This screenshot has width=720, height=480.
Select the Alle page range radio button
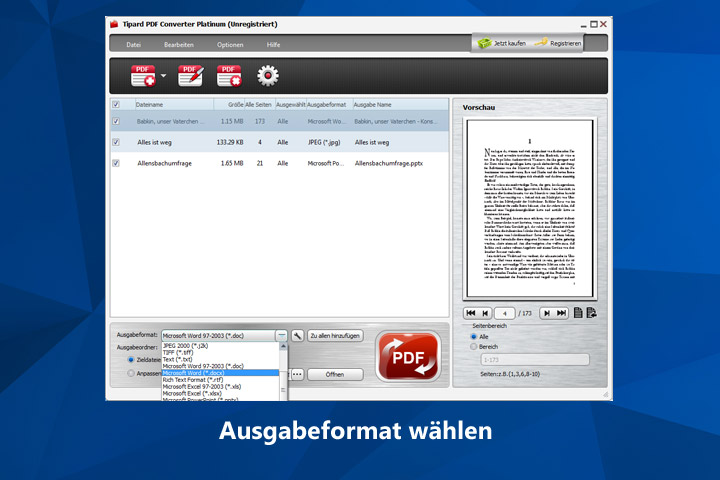pos(473,337)
